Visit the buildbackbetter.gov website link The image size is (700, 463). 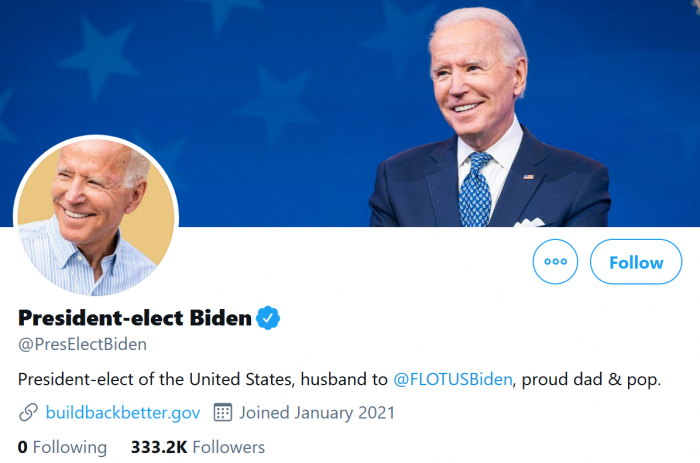(123, 412)
